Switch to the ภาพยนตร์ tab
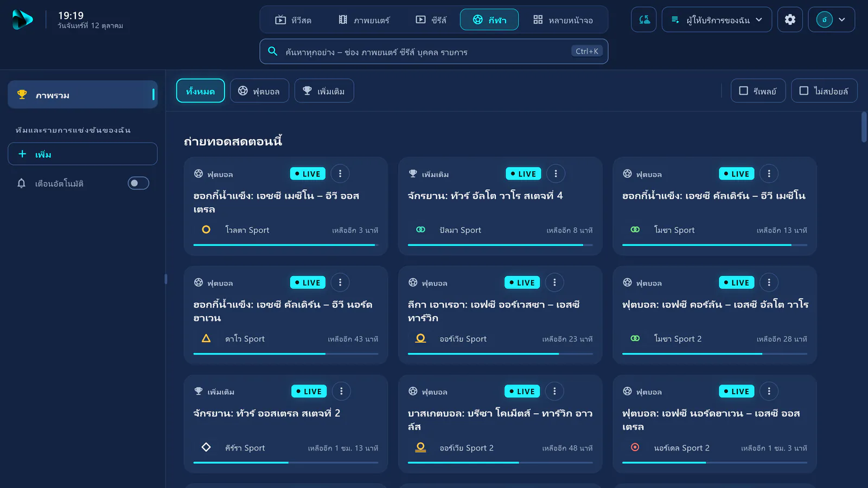The height and width of the screenshot is (488, 868). tap(364, 20)
